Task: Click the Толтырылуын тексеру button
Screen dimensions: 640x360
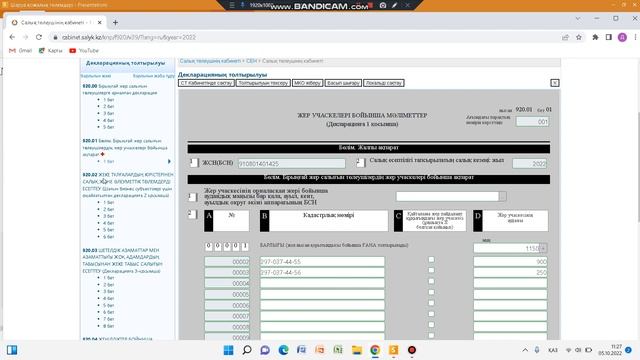Action: 263,83
